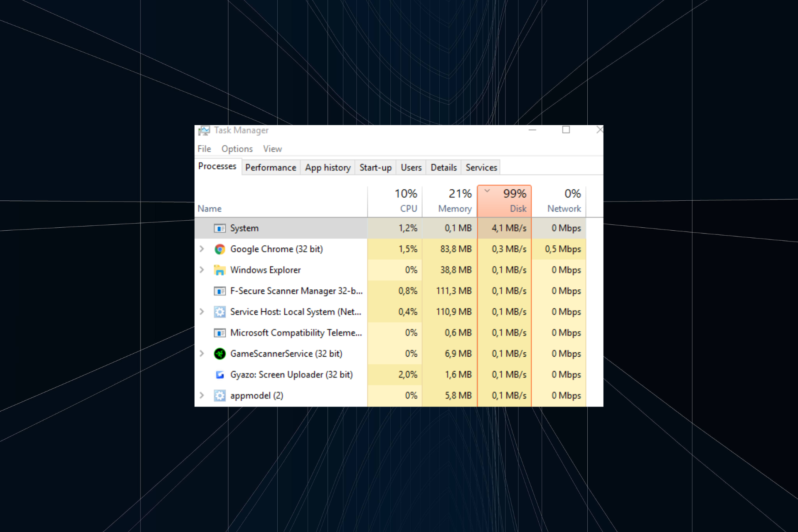The image size is (798, 532).
Task: Sort by the Disk column header
Action: [x=505, y=202]
